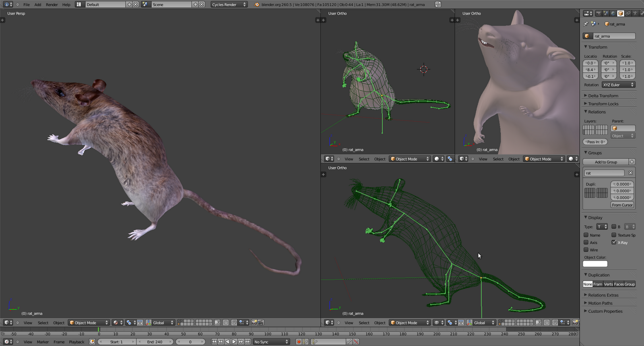644x346 pixels.
Task: Switch to World properties tab icon
Action: tap(613, 13)
